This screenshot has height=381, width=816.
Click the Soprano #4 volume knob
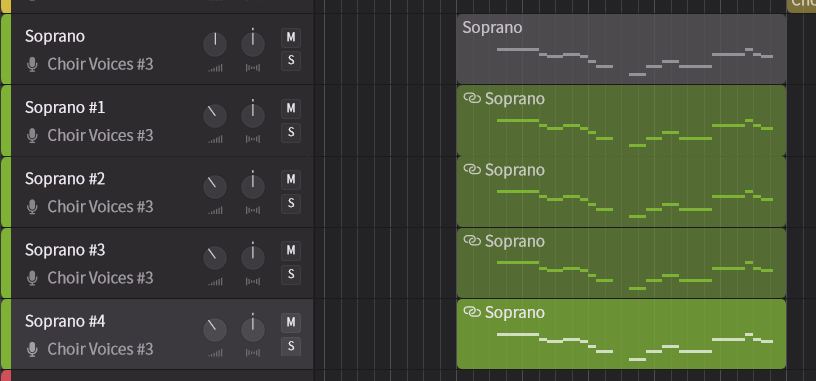215,330
